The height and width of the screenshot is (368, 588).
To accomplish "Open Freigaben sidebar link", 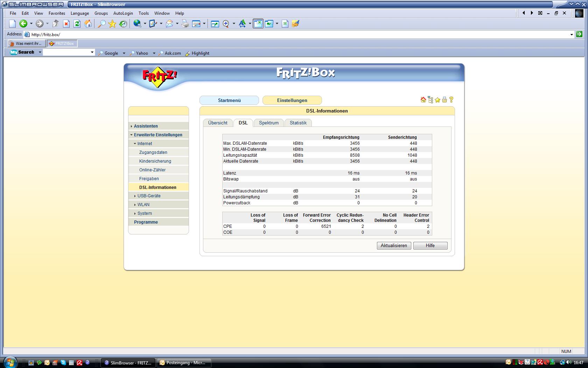I will click(149, 179).
